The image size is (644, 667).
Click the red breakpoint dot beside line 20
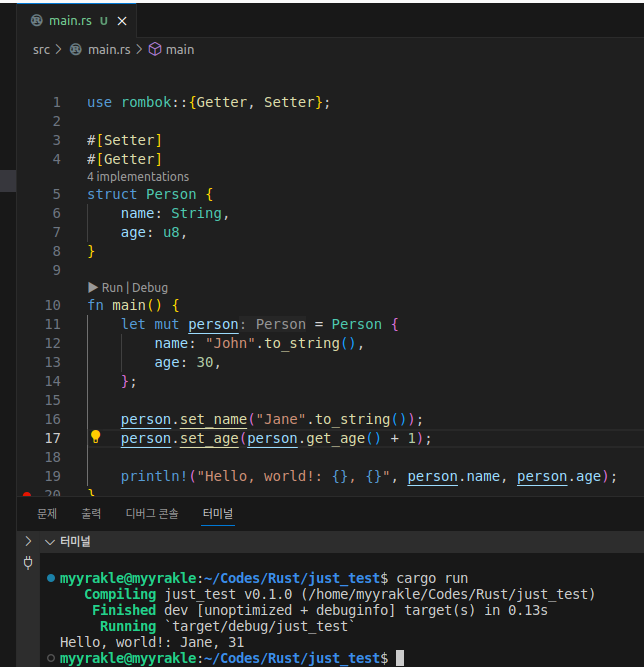tap(27, 494)
